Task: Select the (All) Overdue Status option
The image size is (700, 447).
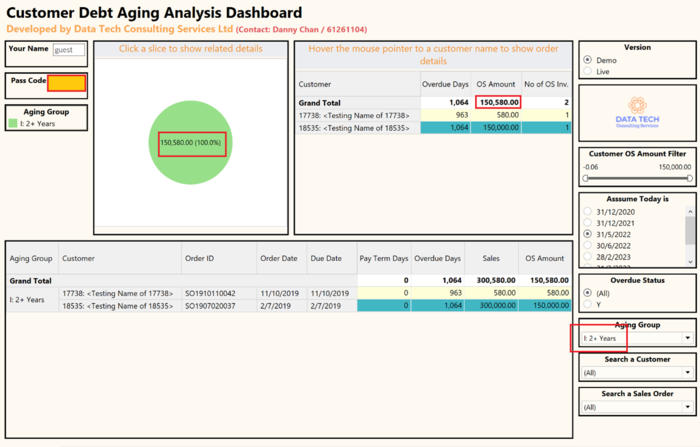Action: click(x=587, y=294)
